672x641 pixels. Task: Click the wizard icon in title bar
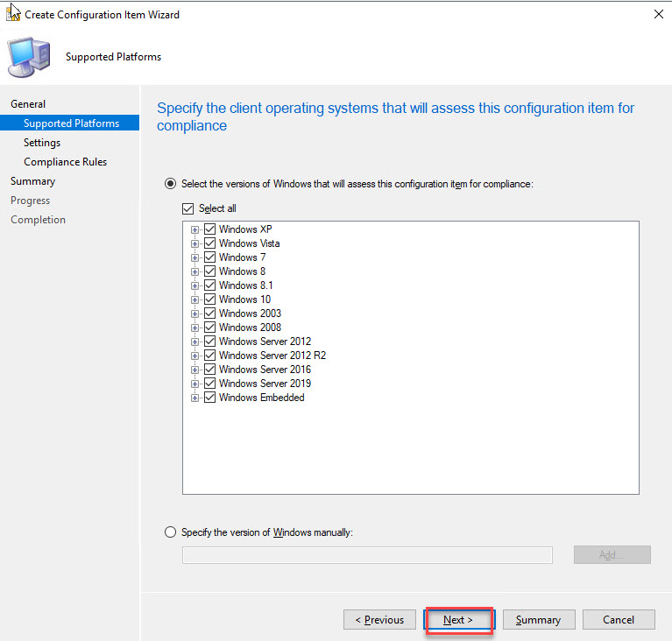14,14
